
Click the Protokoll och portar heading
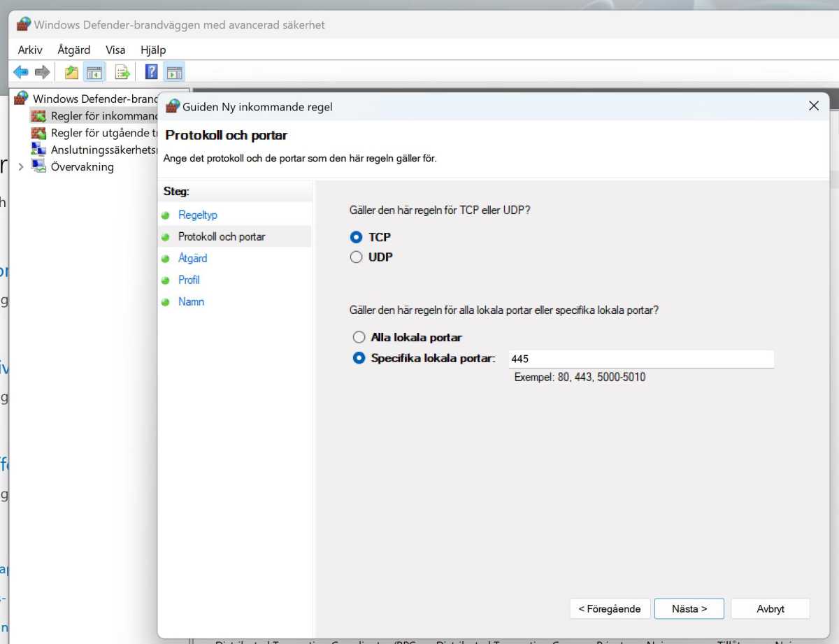coord(227,135)
